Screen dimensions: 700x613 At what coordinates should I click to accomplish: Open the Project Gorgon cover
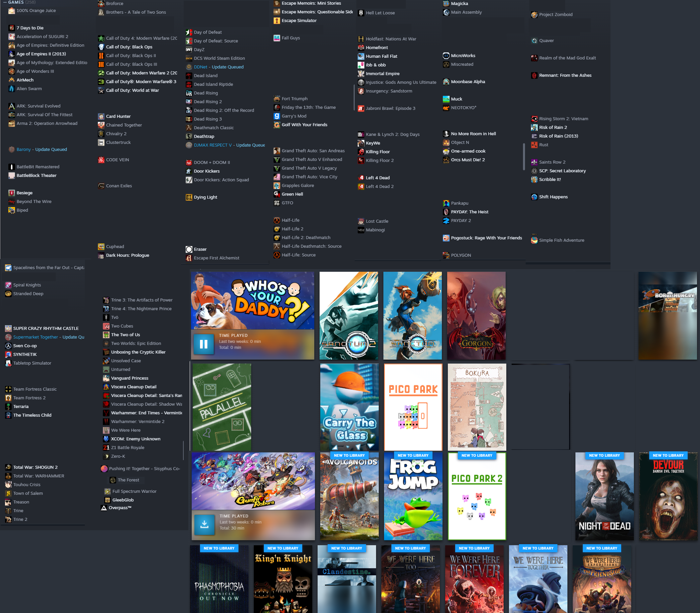[x=476, y=316]
